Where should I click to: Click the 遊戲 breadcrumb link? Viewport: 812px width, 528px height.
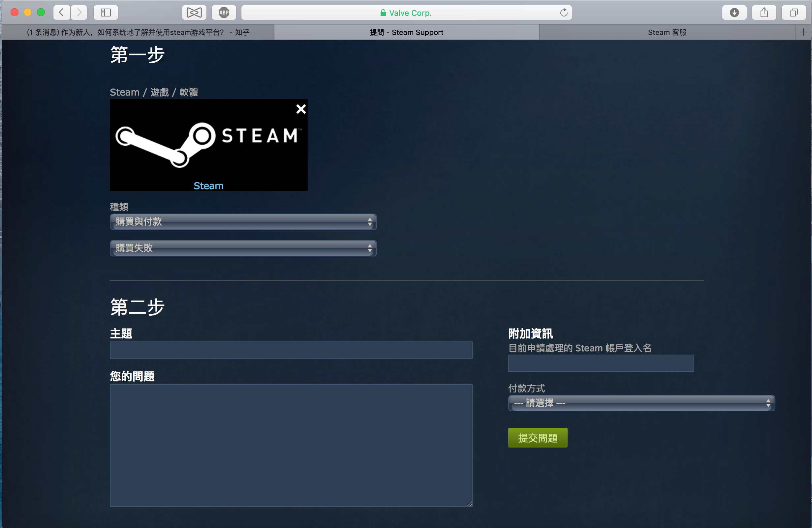pyautogui.click(x=159, y=92)
